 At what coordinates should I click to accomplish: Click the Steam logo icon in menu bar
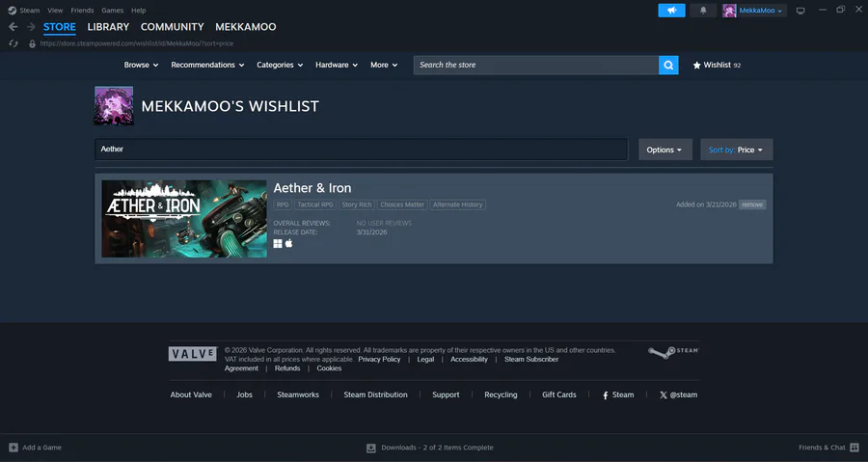[13, 11]
